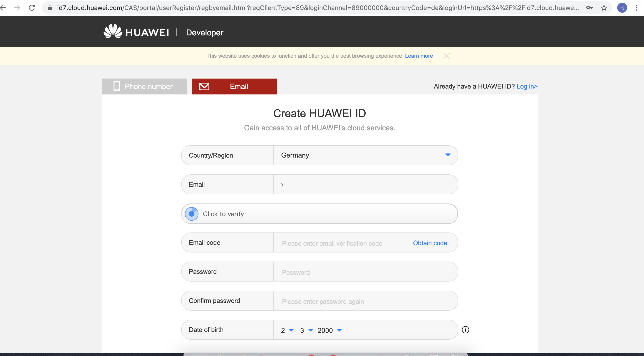Screen dimensions: 644x356
Task: Open the saved passwords key icon
Action: (589, 8)
